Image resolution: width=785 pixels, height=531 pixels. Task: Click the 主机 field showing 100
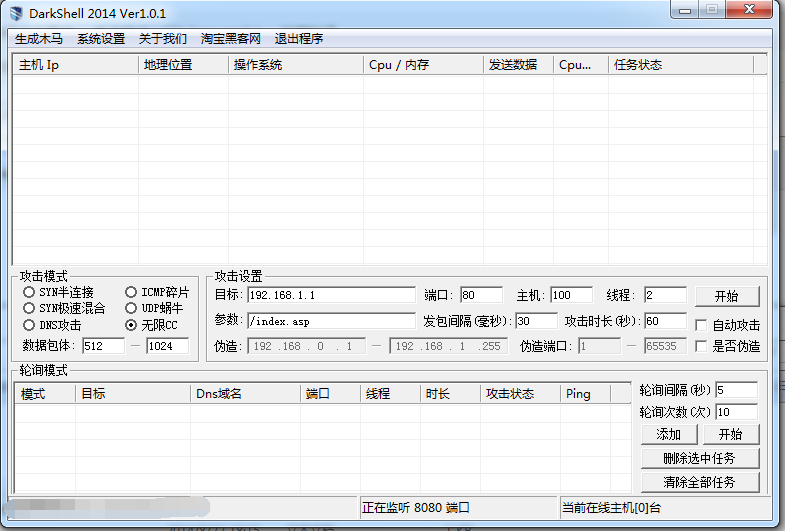point(571,295)
